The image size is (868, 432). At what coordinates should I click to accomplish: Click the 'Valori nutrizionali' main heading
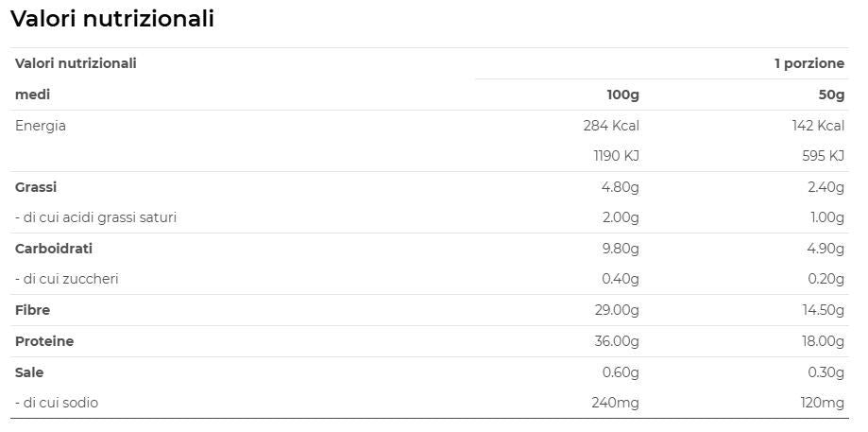tap(112, 19)
